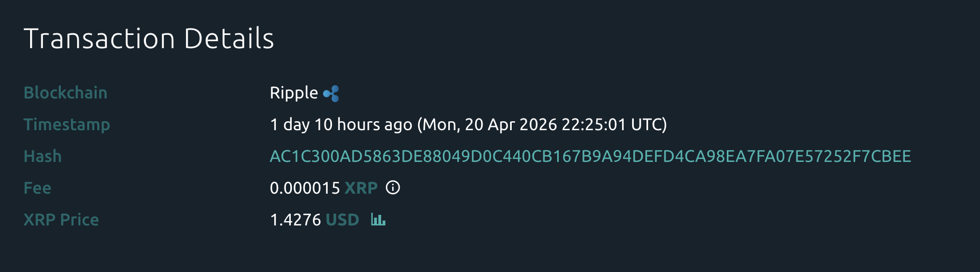This screenshot has width=980, height=272.
Task: Click the "1 day 10 hours ago" text
Action: pyautogui.click(x=341, y=125)
